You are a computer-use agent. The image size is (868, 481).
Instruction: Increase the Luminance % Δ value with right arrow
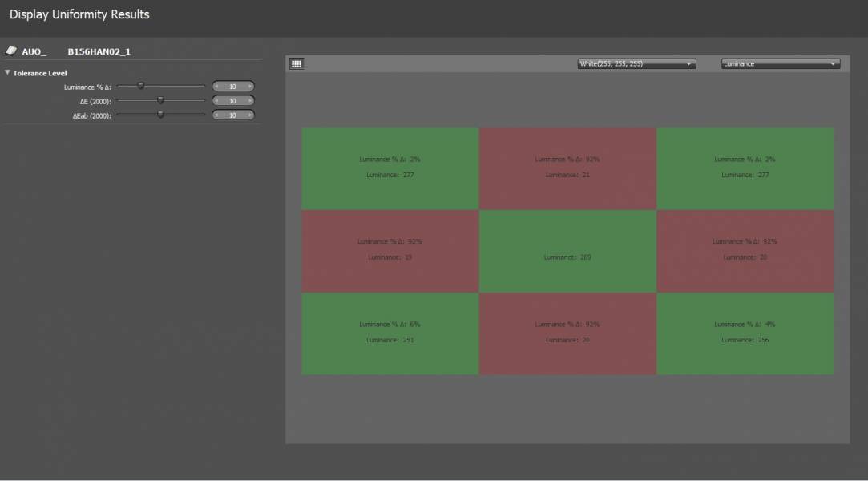pyautogui.click(x=249, y=87)
